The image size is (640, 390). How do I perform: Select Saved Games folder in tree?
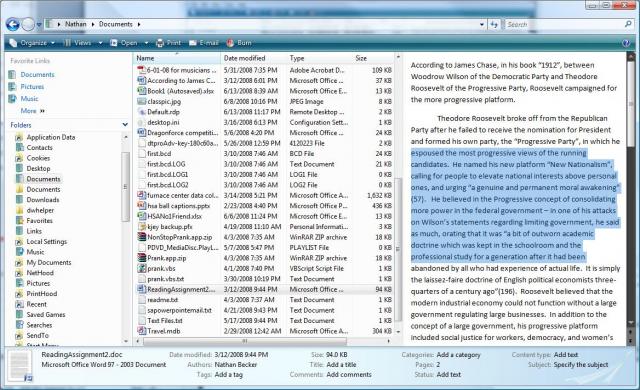(46, 315)
